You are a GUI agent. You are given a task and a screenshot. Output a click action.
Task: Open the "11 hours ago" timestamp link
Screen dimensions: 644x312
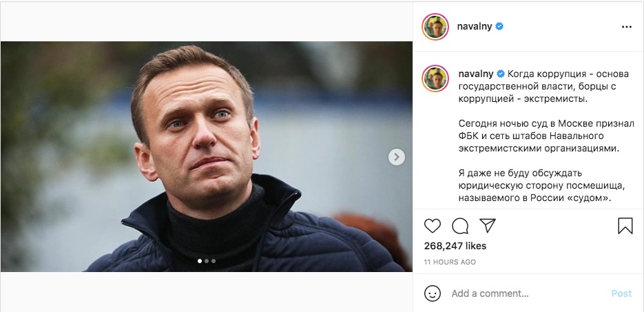click(x=450, y=262)
